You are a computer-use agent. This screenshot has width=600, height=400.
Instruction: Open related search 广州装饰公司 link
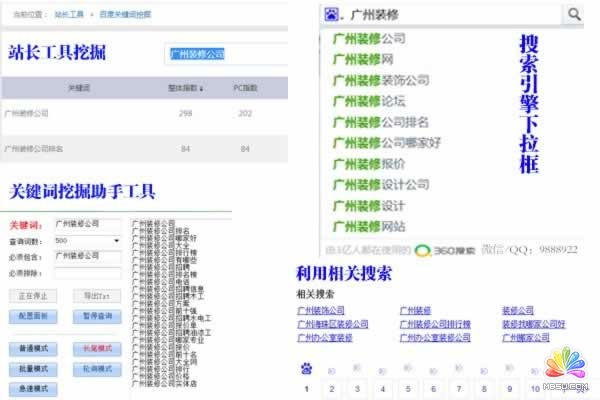pos(320,311)
